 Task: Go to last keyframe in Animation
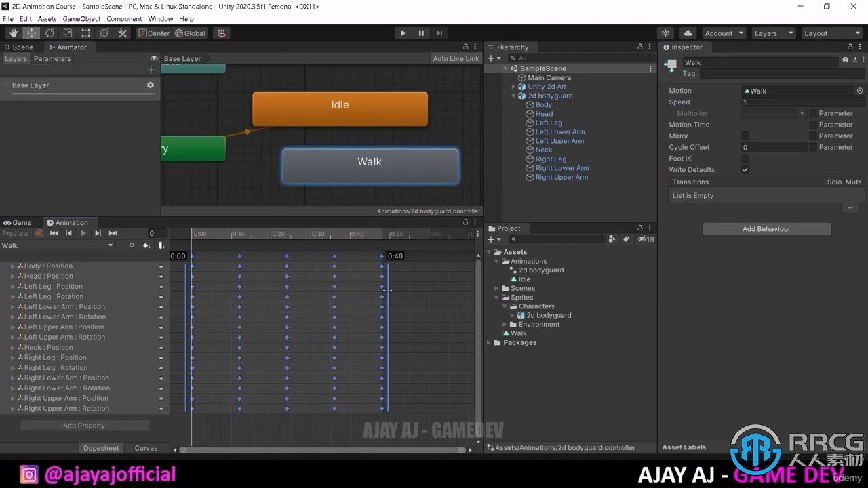[113, 233]
